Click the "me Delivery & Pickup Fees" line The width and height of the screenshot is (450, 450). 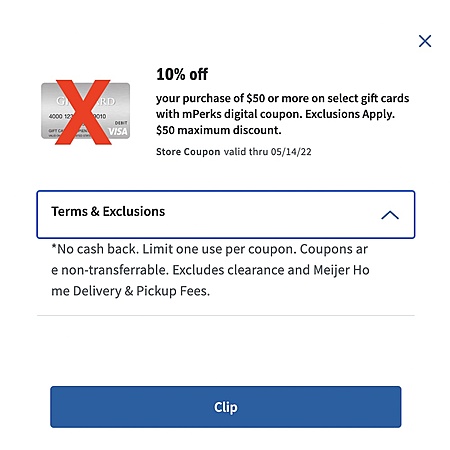[x=131, y=291]
